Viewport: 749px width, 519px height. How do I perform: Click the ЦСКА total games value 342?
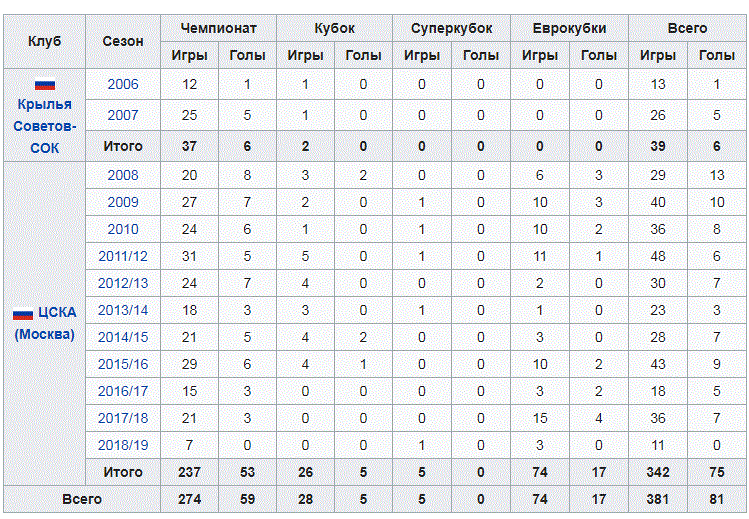coord(658,472)
